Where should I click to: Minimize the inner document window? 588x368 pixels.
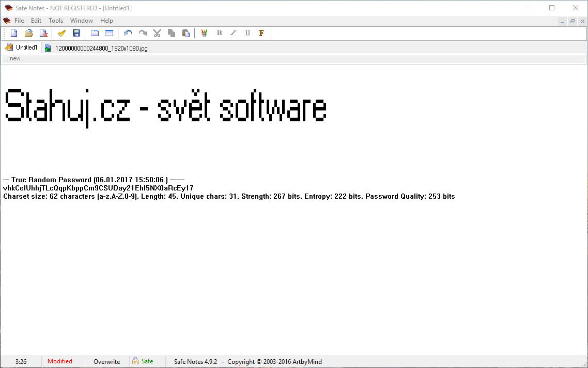[562, 21]
